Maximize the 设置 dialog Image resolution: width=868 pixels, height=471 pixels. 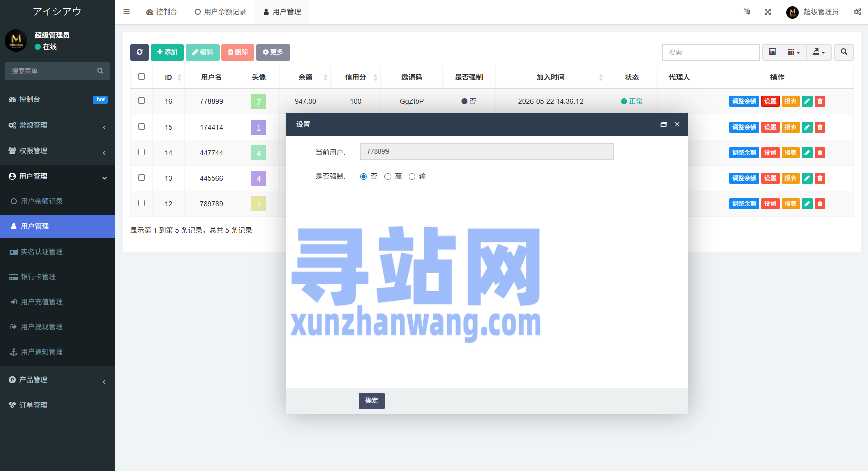[664, 124]
